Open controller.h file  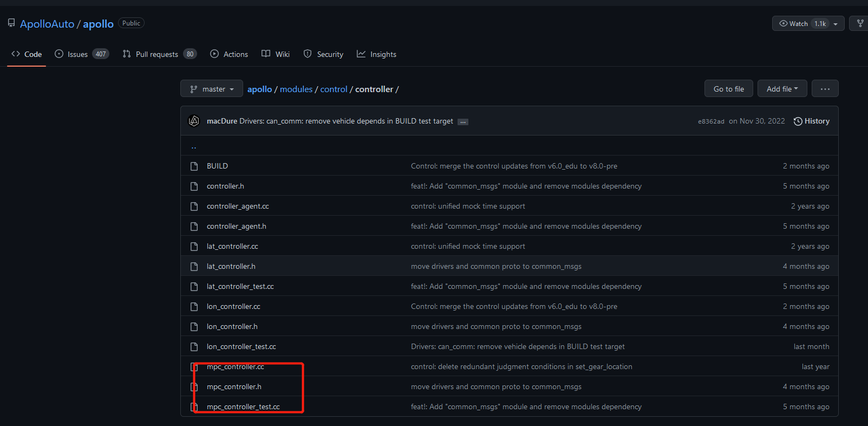225,186
